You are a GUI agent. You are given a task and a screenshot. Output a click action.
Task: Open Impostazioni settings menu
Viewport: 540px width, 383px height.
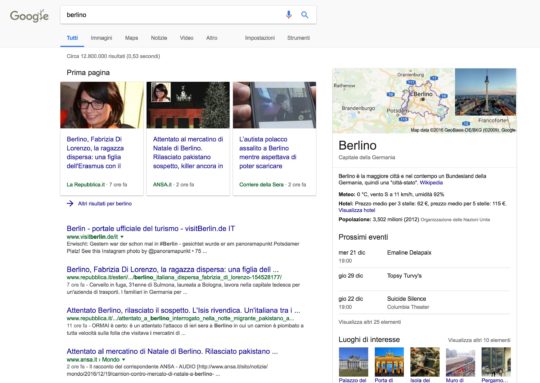coord(260,38)
